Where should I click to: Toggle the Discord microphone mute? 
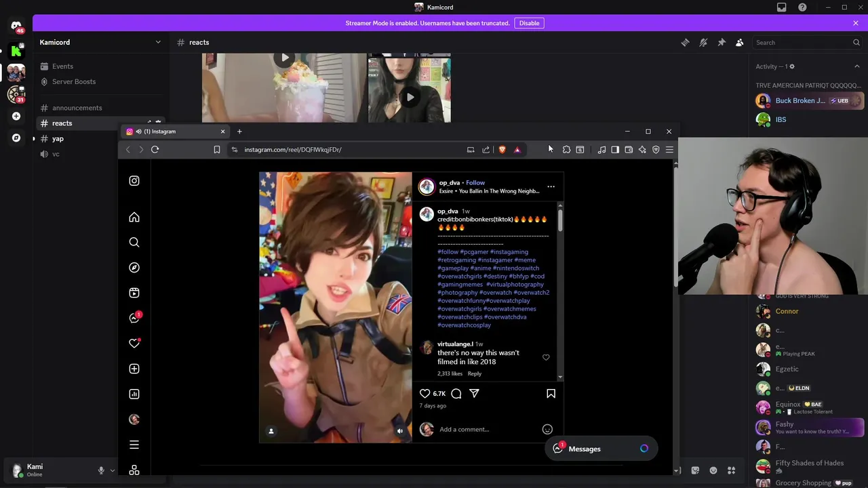101,470
